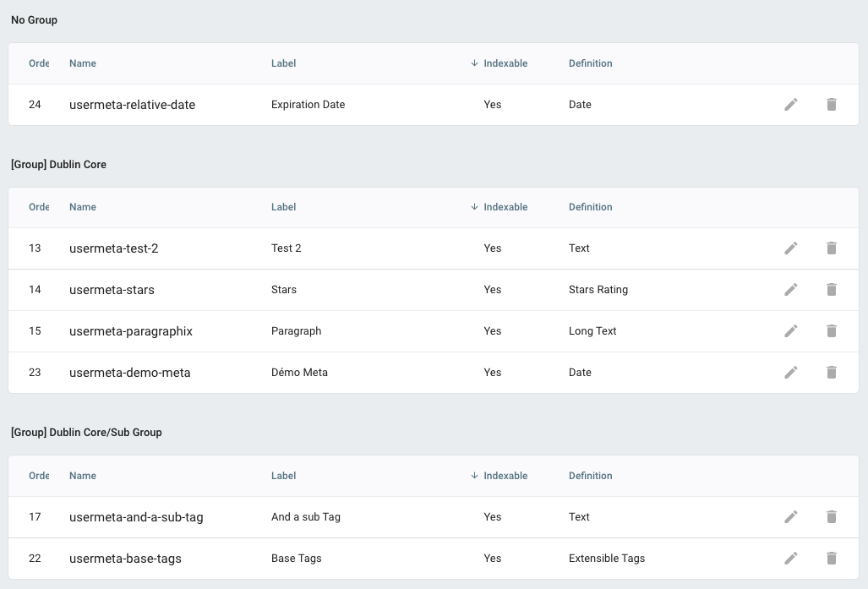
Task: Sort Sub Group table by Indexable column
Action: (x=505, y=476)
